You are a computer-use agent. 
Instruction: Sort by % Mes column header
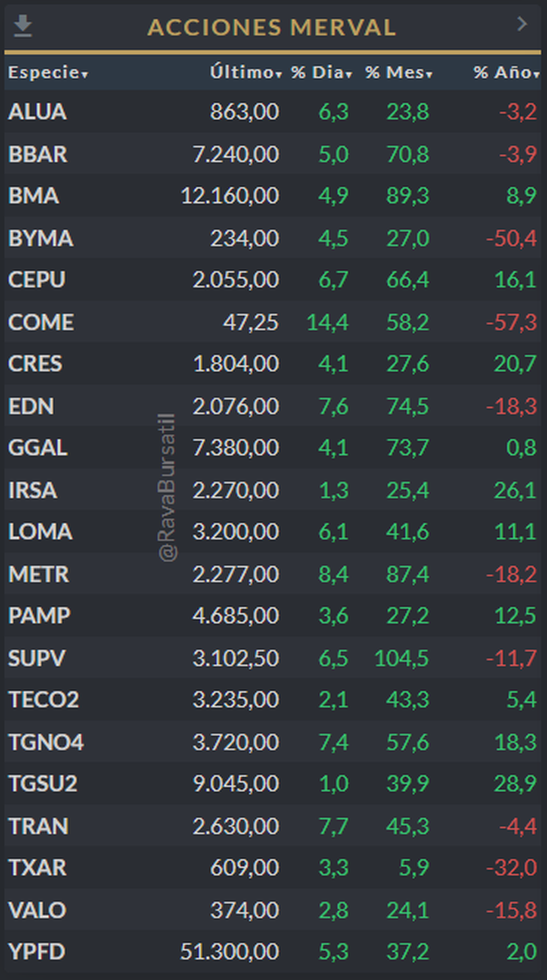(x=398, y=72)
